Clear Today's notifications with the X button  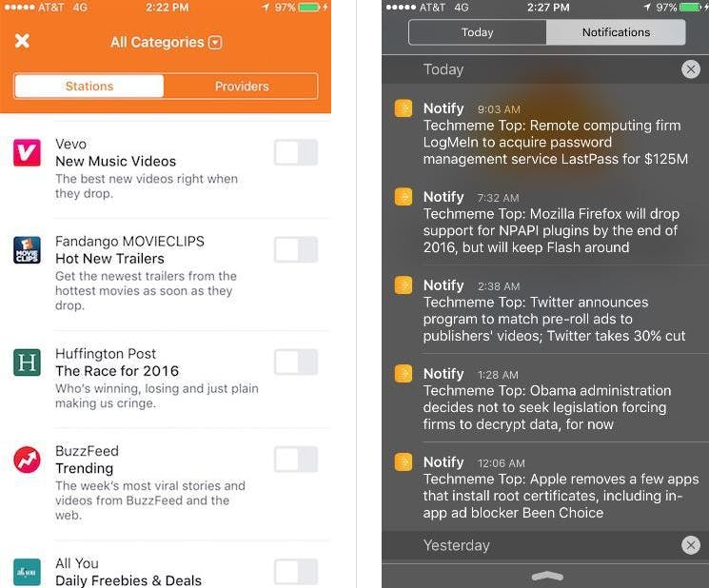click(691, 69)
